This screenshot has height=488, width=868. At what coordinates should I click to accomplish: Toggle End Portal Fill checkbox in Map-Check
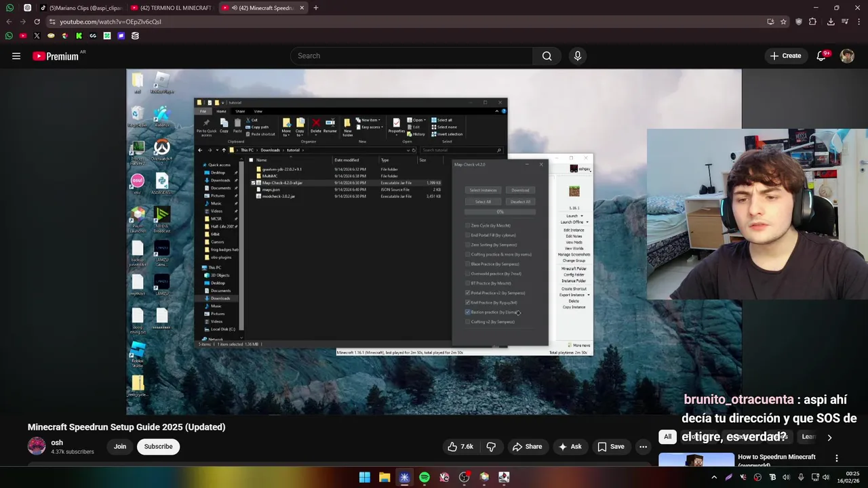point(468,235)
